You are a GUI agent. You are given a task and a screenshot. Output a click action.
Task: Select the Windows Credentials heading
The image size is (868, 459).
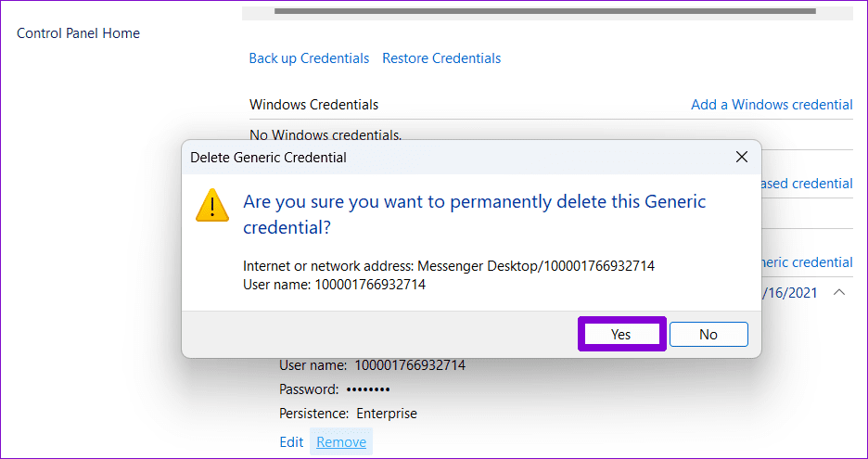(313, 105)
